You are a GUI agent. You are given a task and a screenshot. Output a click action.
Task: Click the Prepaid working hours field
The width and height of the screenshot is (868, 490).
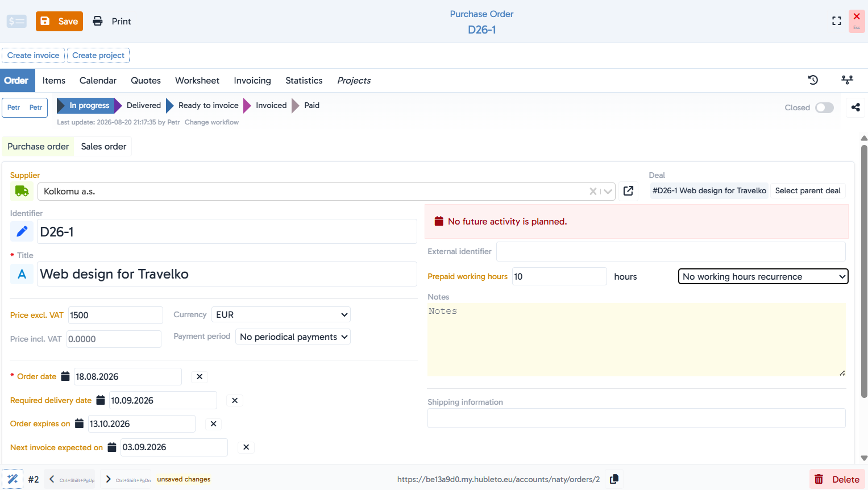[x=559, y=276]
